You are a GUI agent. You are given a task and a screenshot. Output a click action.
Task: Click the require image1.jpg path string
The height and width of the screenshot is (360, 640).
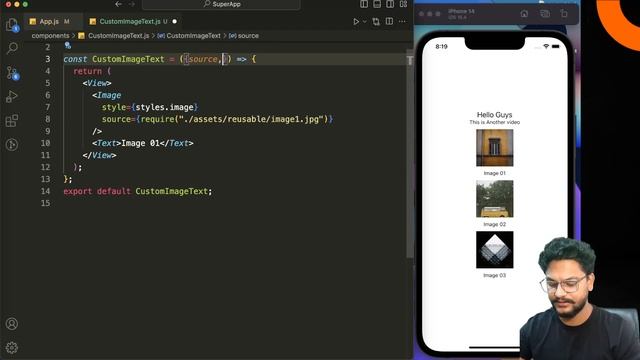coord(251,119)
